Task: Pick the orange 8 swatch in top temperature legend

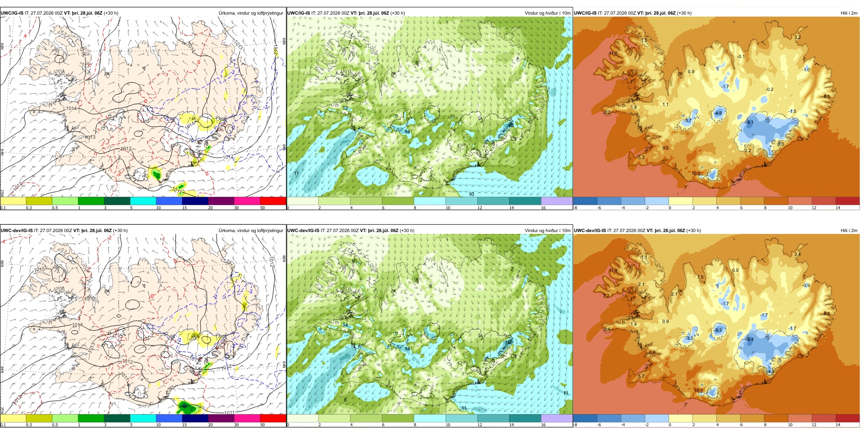Action: (x=776, y=201)
